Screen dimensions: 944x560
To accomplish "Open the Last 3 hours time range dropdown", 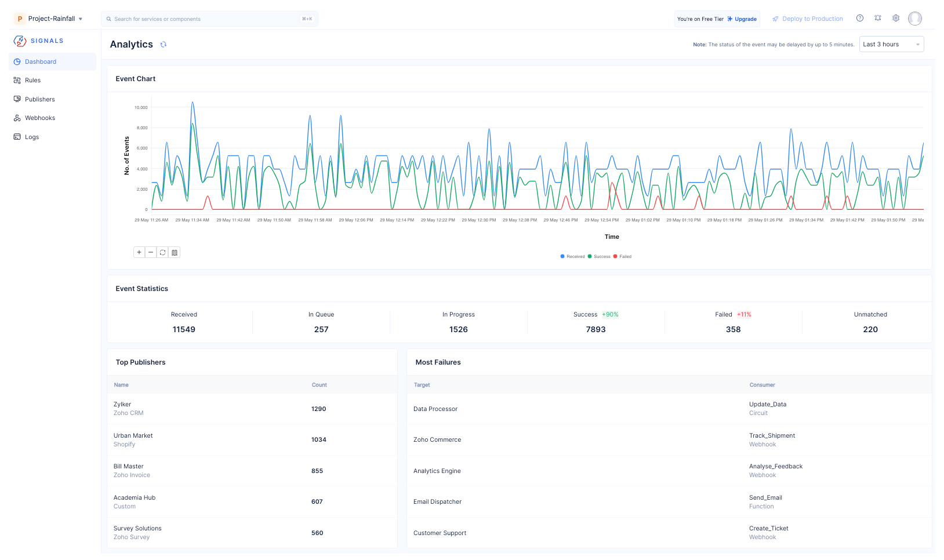I will 891,45.
